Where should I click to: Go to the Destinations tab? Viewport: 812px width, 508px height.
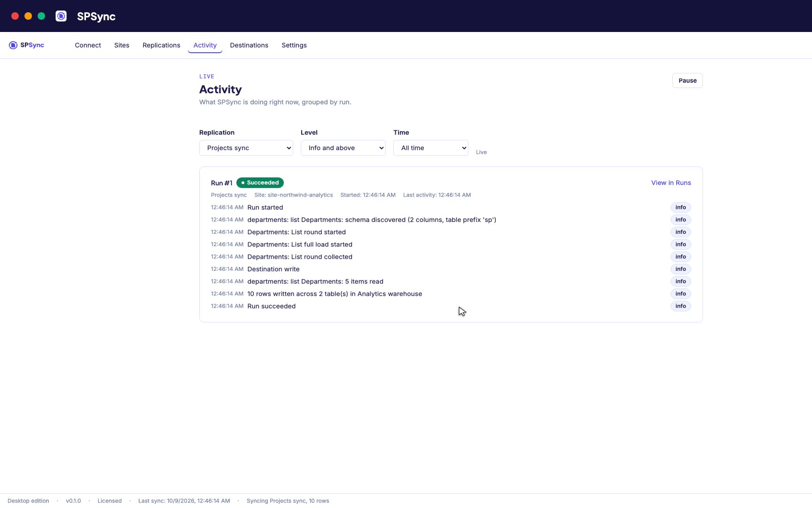coord(249,45)
